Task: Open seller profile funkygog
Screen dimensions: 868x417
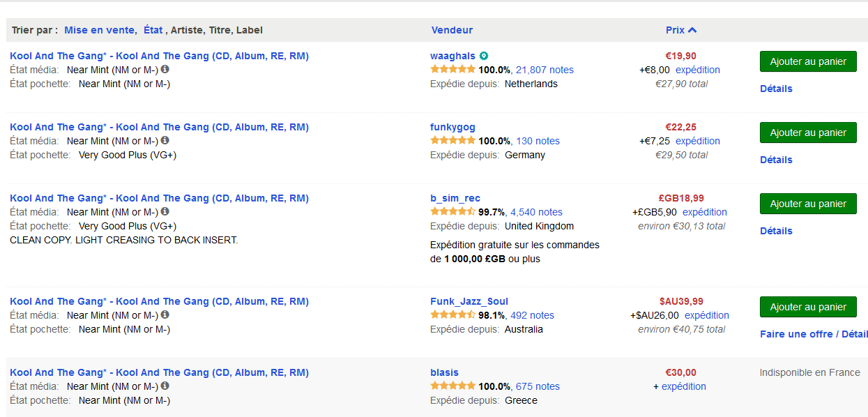Action: [x=452, y=127]
